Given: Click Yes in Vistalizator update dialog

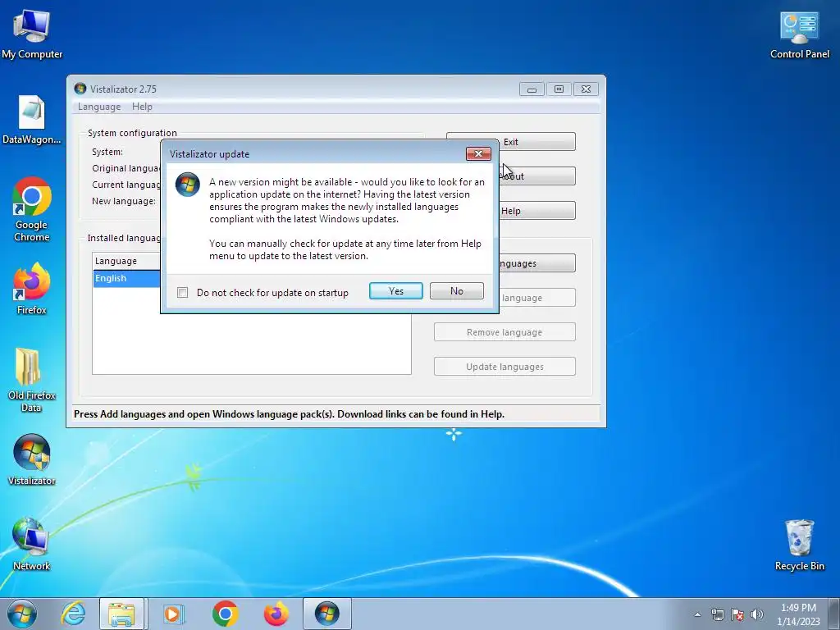Looking at the screenshot, I should pos(396,291).
